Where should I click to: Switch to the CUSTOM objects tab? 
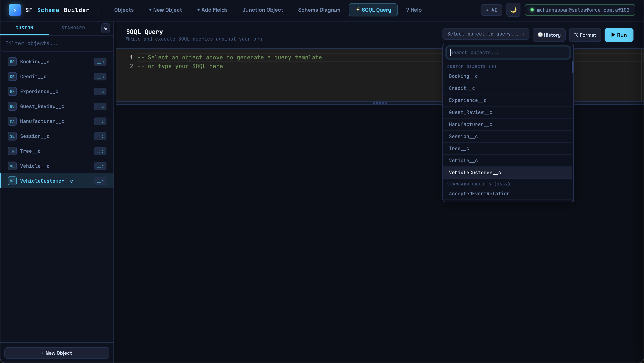point(24,28)
